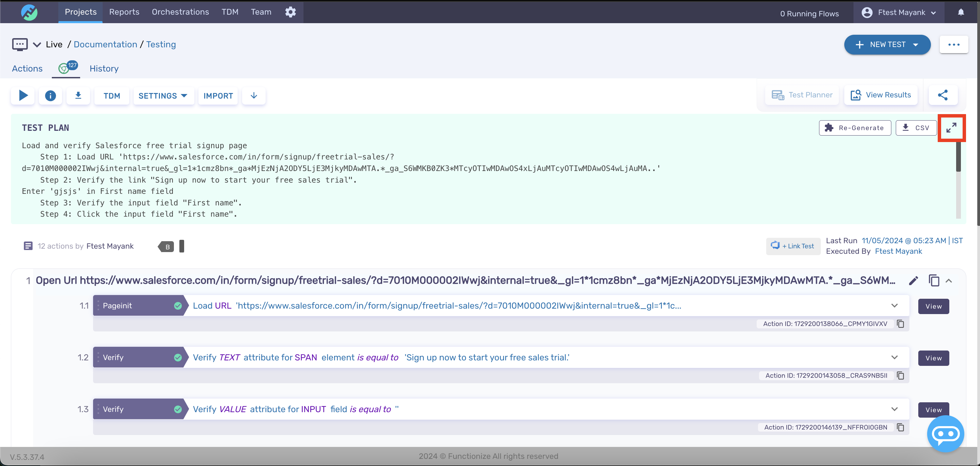The width and height of the screenshot is (980, 466).
Task: Click the + Link Test button
Action: pyautogui.click(x=793, y=246)
